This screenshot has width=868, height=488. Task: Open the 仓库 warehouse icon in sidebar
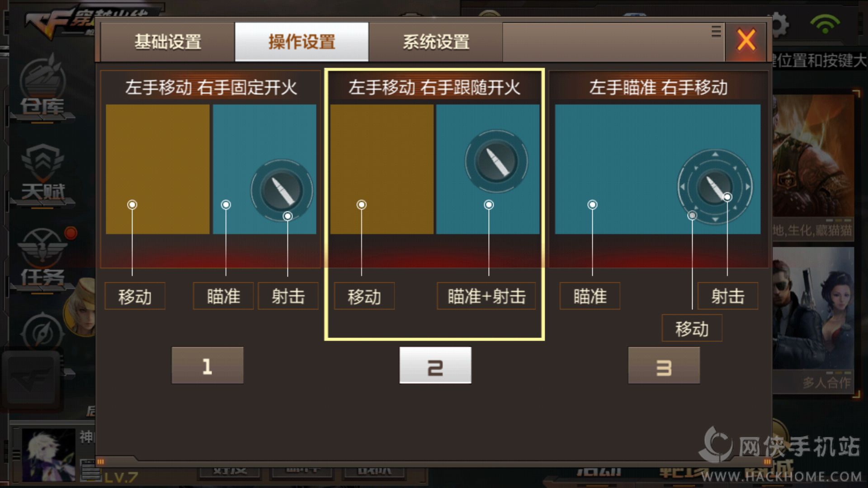coord(42,88)
